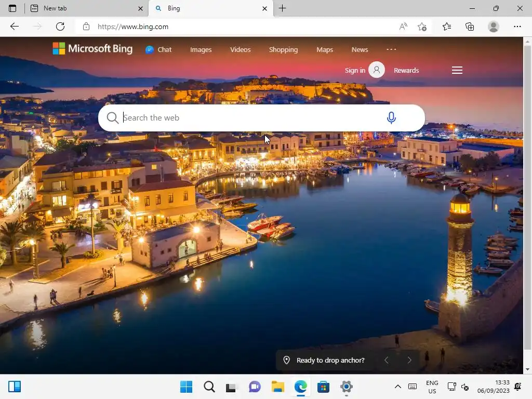
Task: Open ENG US language switcher
Action: click(432, 387)
